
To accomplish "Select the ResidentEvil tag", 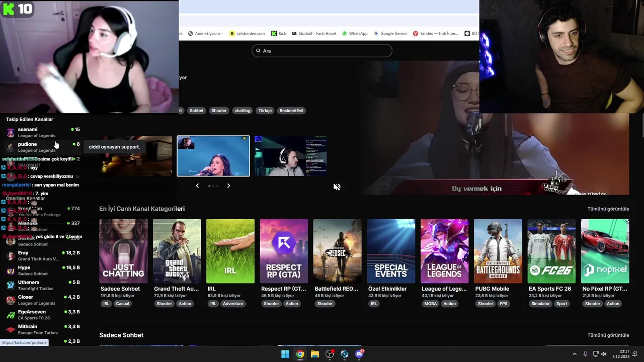I will pos(292,111).
